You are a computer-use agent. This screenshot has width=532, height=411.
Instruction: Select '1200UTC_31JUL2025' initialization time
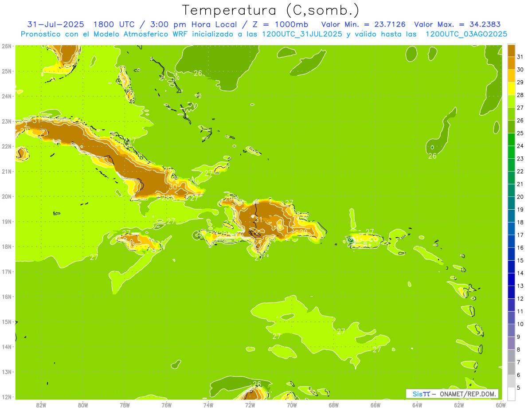(x=302, y=34)
